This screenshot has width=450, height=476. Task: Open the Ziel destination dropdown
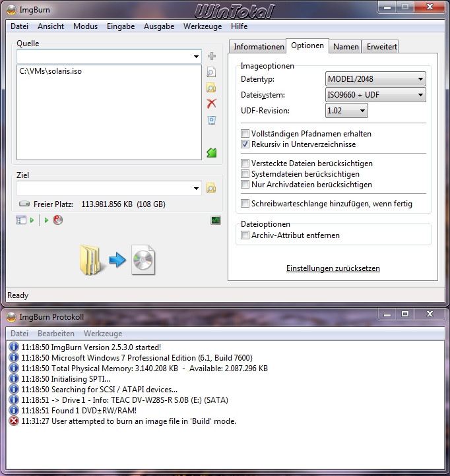pos(196,189)
